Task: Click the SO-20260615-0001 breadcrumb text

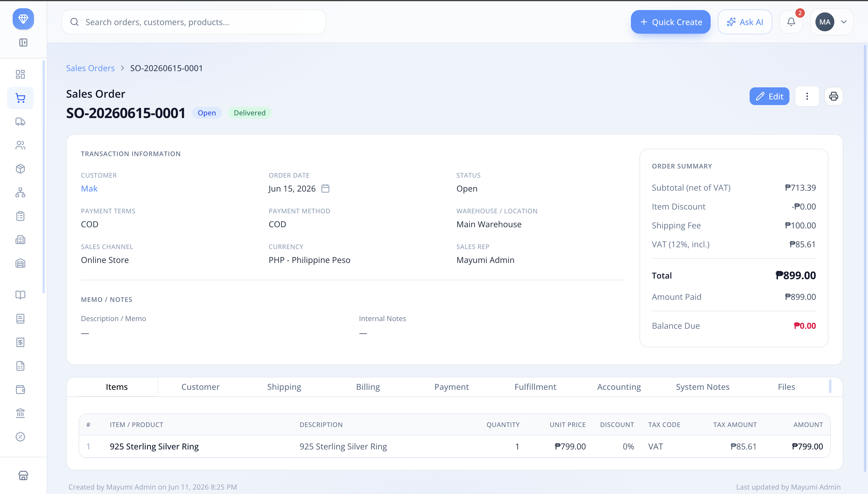Action: (x=166, y=68)
